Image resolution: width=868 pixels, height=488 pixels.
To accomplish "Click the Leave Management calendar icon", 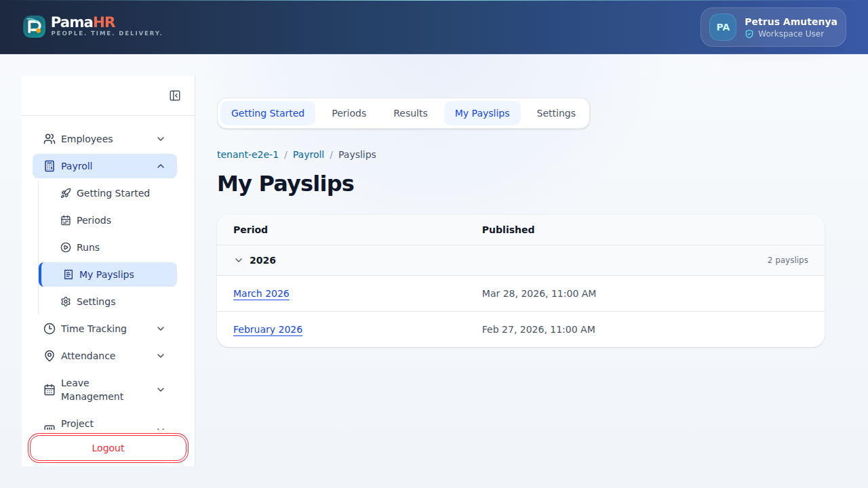I will coord(50,390).
